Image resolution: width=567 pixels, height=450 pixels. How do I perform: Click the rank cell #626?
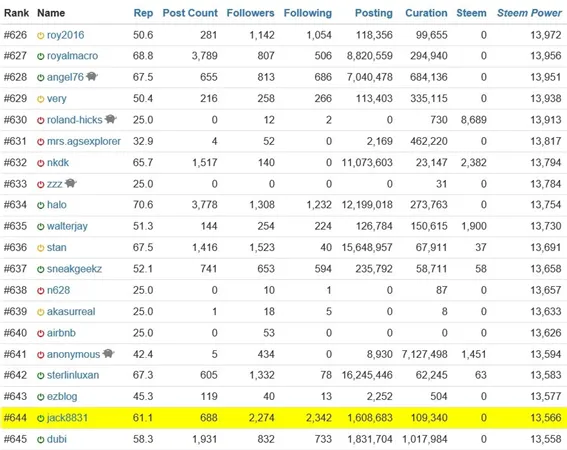pos(15,35)
